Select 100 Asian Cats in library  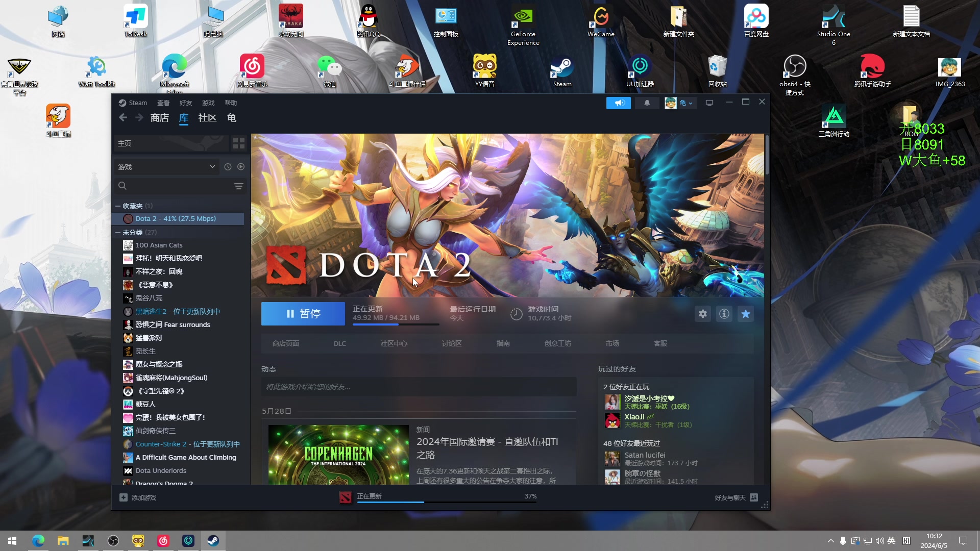pyautogui.click(x=159, y=245)
